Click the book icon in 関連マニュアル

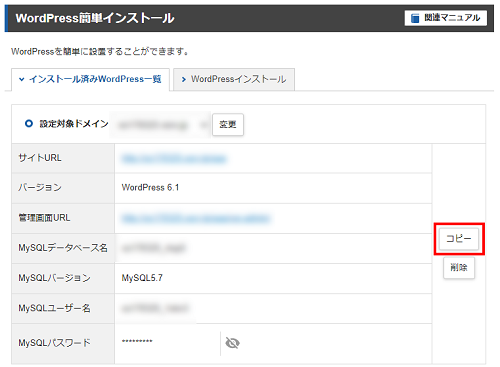pyautogui.click(x=415, y=18)
